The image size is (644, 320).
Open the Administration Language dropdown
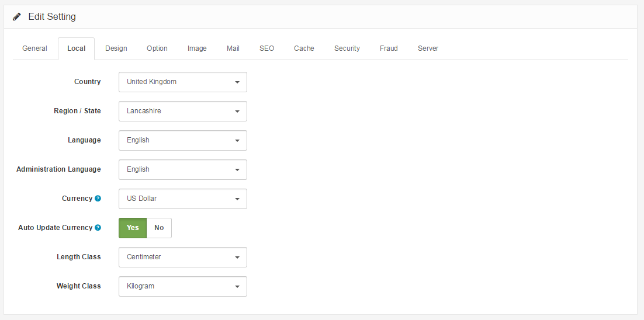coord(183,169)
